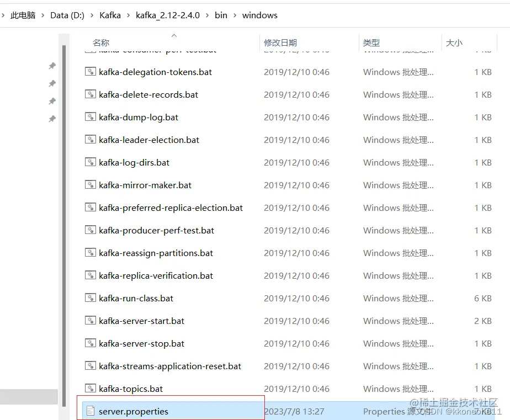Click the kafka-topics.bat file icon
Screen dimensions: 510x420
click(91, 388)
